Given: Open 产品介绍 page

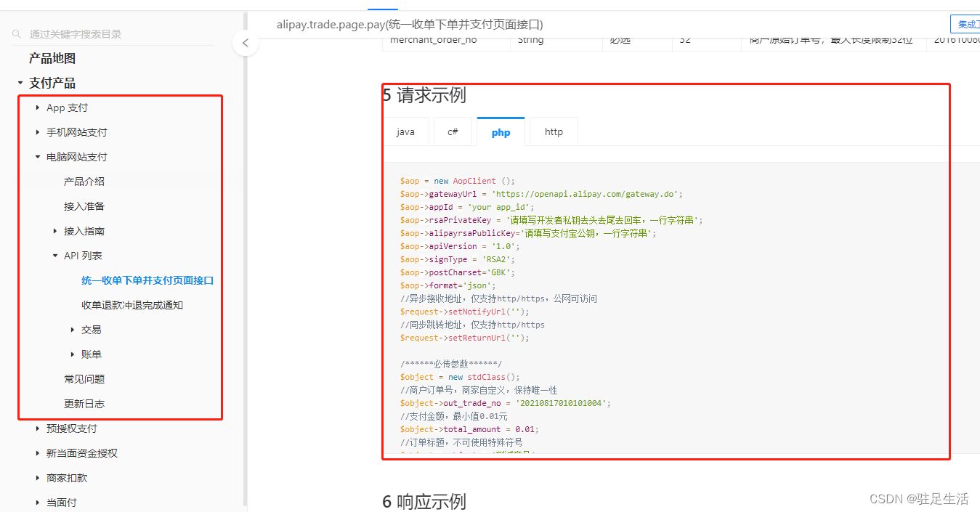Looking at the screenshot, I should [84, 182].
